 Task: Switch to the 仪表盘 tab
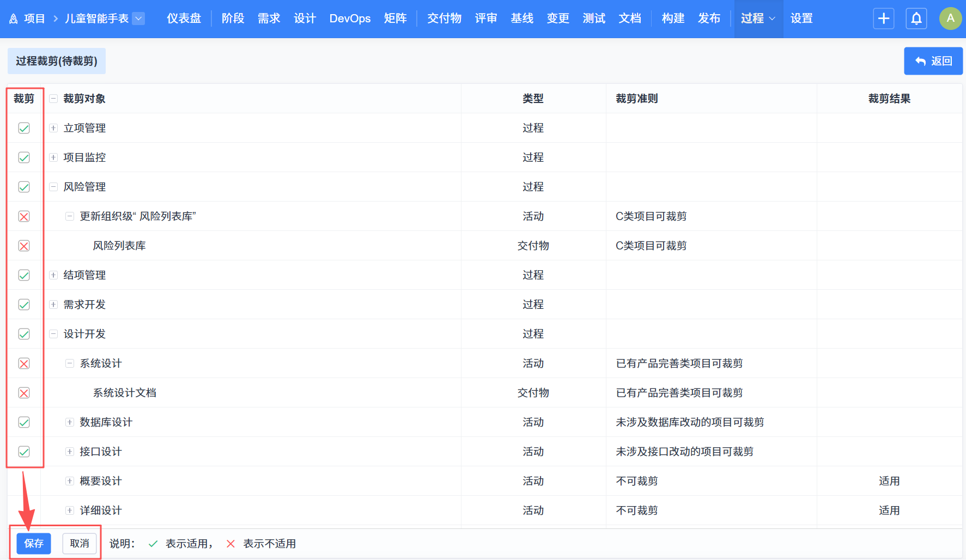coord(184,19)
